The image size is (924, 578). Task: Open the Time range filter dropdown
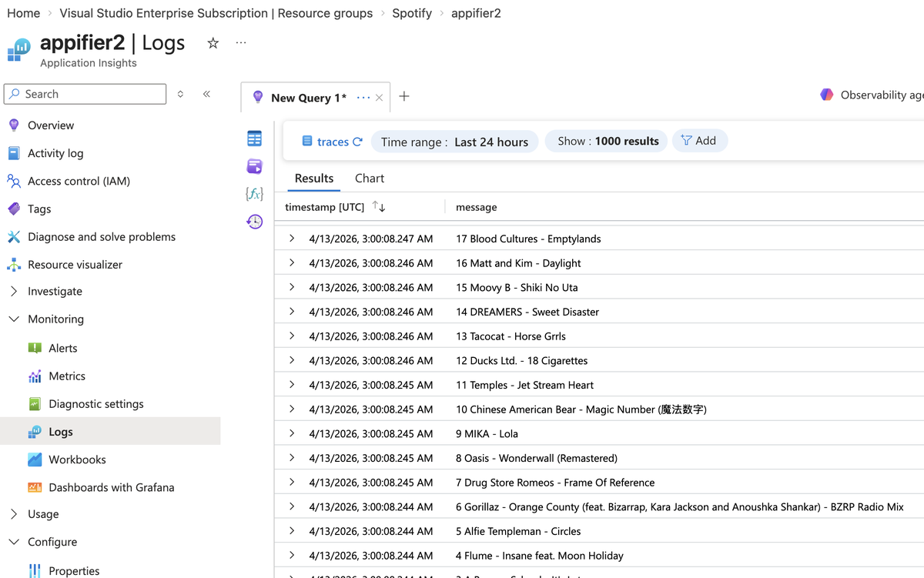454,142
